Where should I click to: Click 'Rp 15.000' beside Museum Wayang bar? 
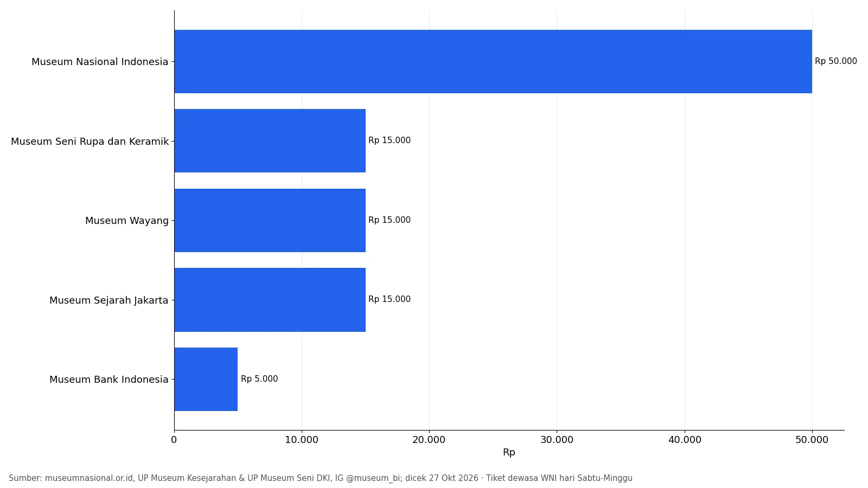coord(390,220)
